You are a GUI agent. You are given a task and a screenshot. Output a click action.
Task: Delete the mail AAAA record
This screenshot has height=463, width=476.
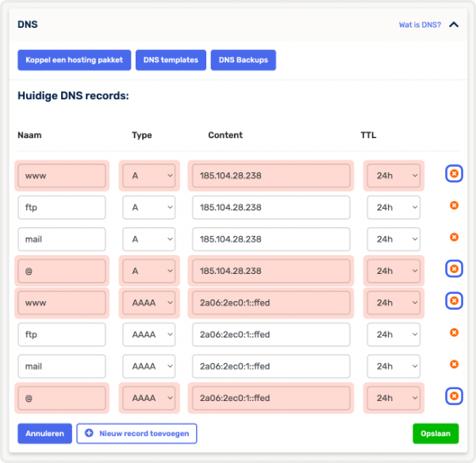pyautogui.click(x=454, y=365)
